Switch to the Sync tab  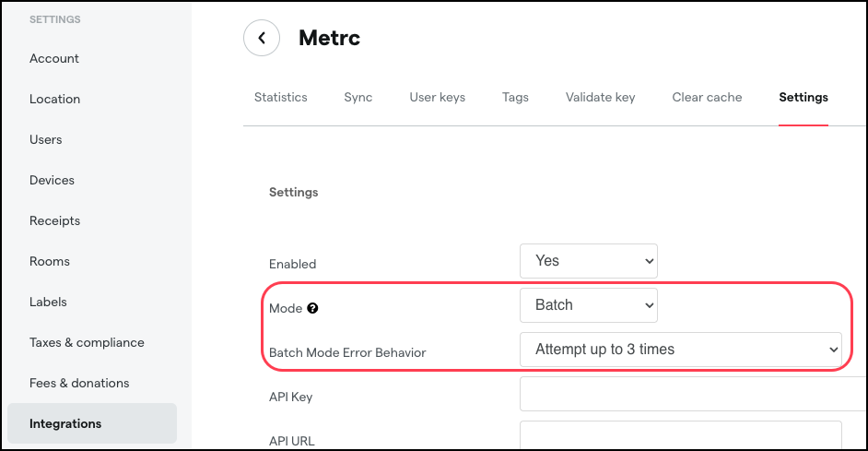point(358,98)
